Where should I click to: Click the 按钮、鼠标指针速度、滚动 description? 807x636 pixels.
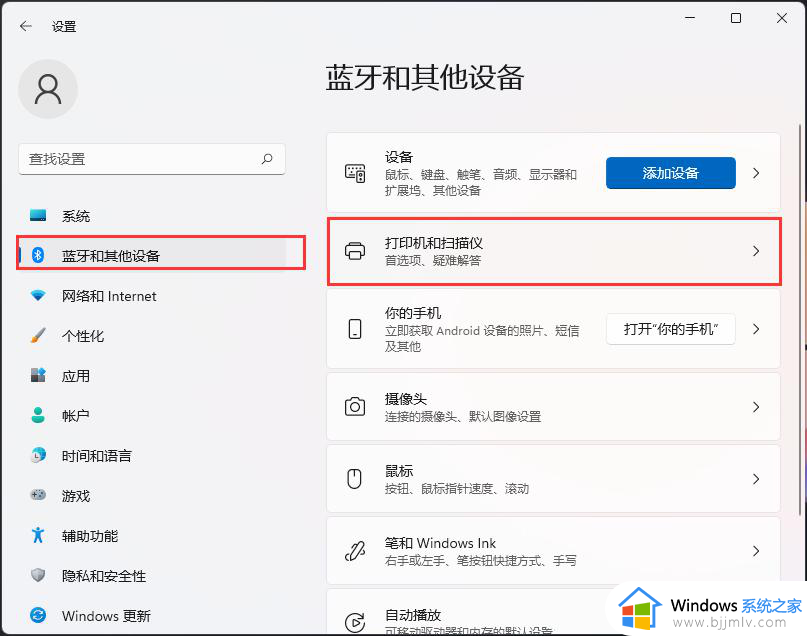457,488
